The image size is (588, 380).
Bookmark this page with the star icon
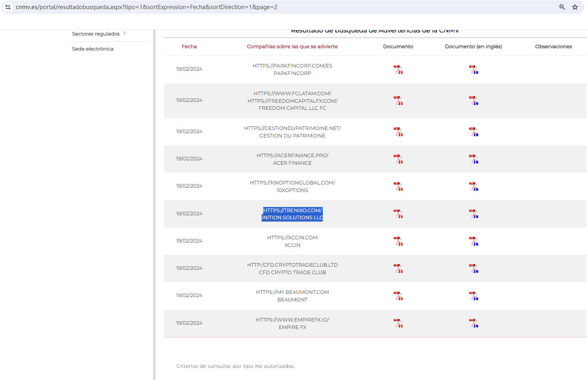point(575,7)
